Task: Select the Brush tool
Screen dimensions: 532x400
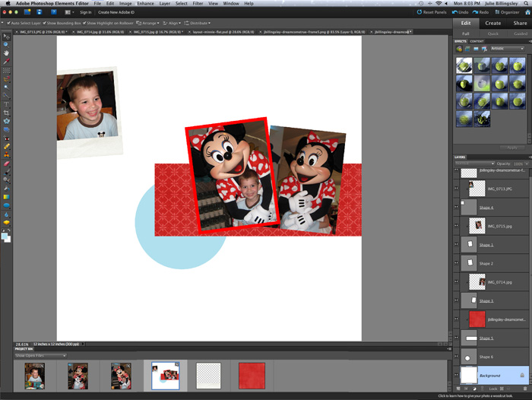Action: tap(6, 172)
